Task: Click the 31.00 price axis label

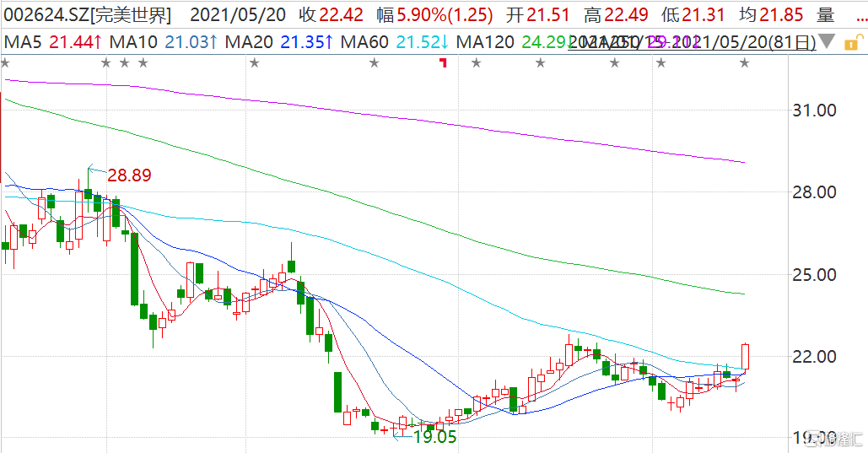Action: pyautogui.click(x=814, y=111)
